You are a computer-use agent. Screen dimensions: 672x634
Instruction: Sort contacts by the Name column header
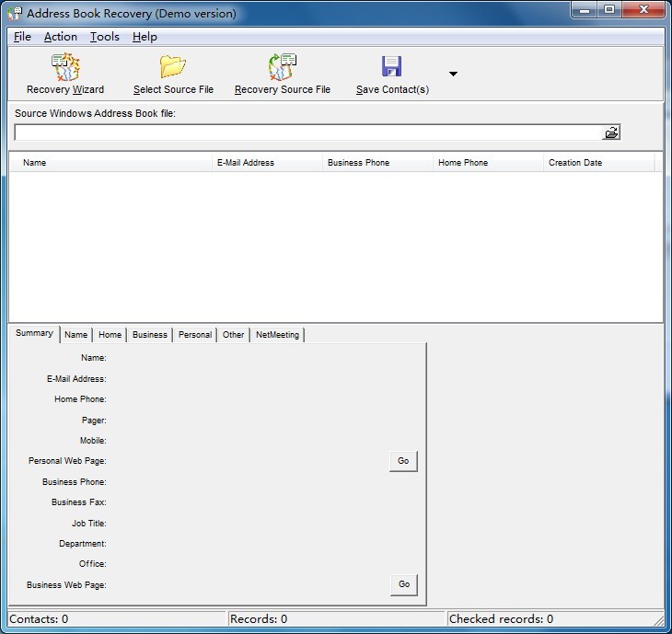point(110,163)
